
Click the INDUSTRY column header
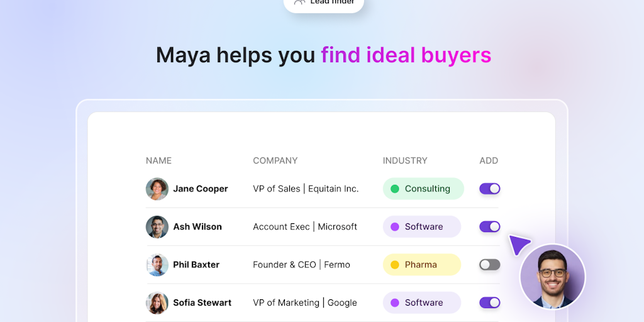coord(404,160)
